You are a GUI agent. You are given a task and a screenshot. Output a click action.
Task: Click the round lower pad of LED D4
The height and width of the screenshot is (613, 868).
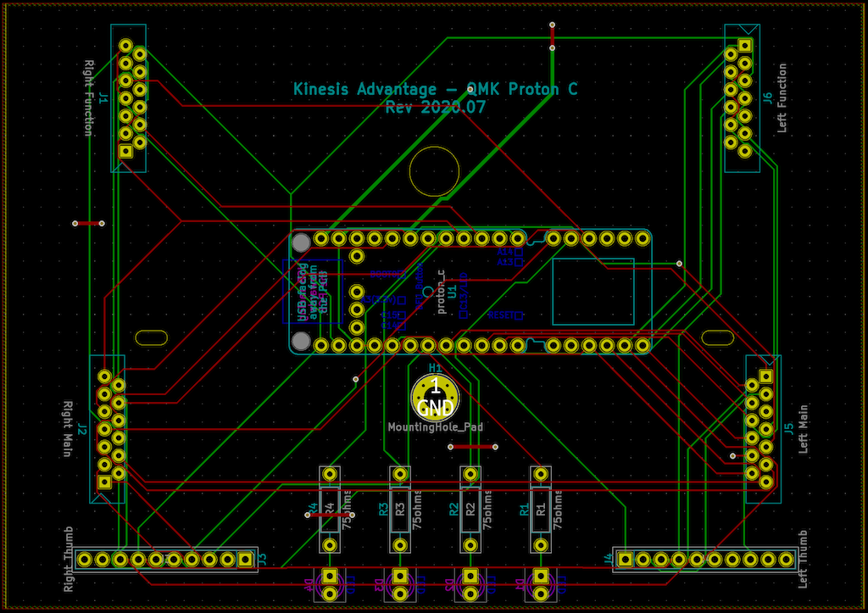(x=330, y=594)
